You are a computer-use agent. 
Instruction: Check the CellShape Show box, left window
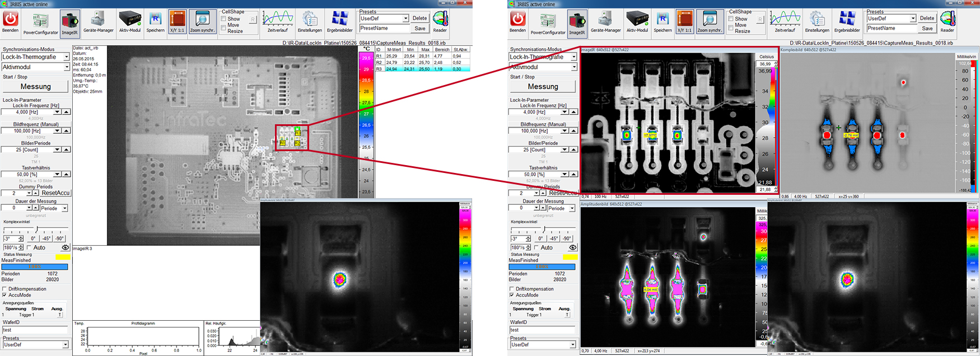click(223, 18)
